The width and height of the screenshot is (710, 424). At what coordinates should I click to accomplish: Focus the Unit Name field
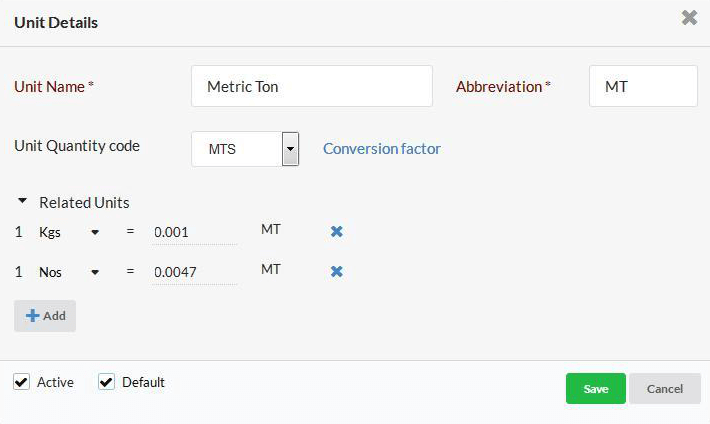(x=312, y=86)
